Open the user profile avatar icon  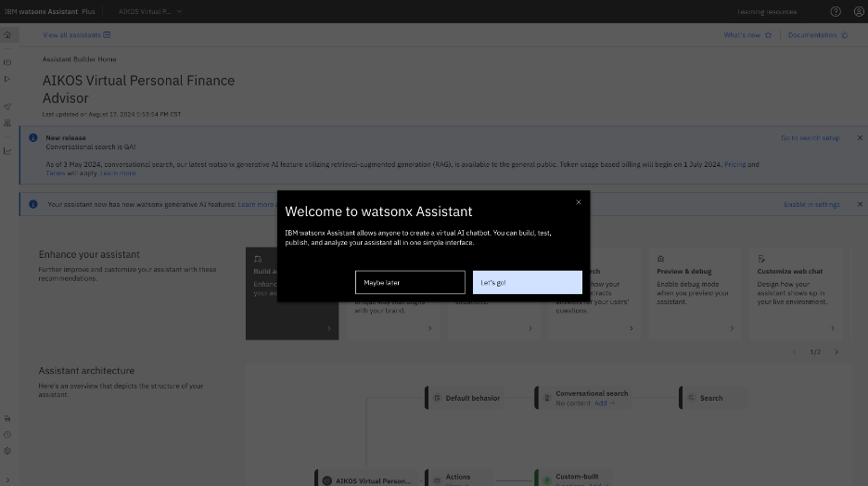tap(859, 12)
